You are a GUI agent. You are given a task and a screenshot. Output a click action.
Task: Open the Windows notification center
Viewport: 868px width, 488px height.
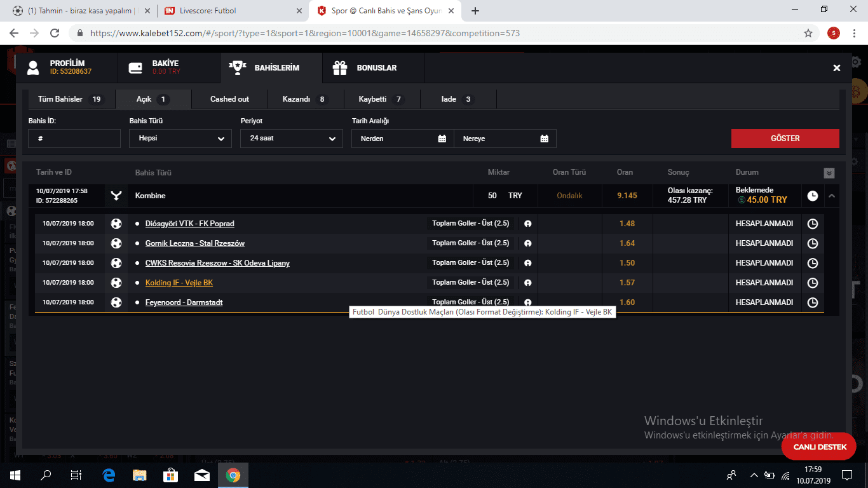tap(847, 475)
